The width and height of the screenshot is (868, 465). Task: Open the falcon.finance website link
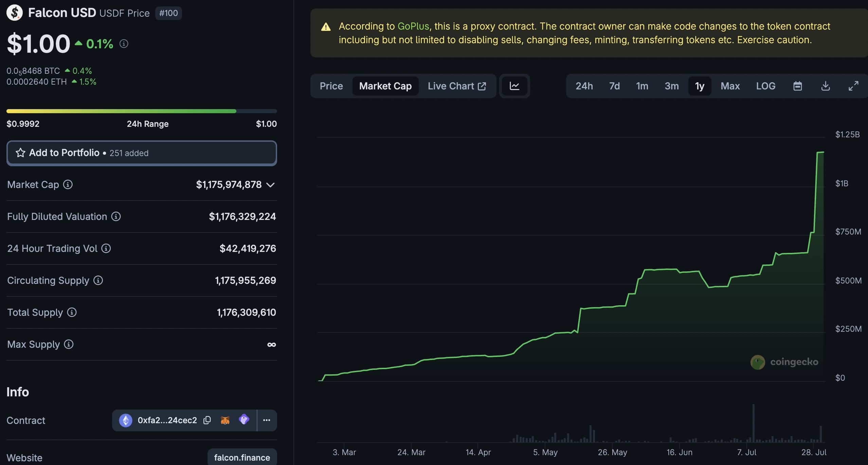(242, 458)
